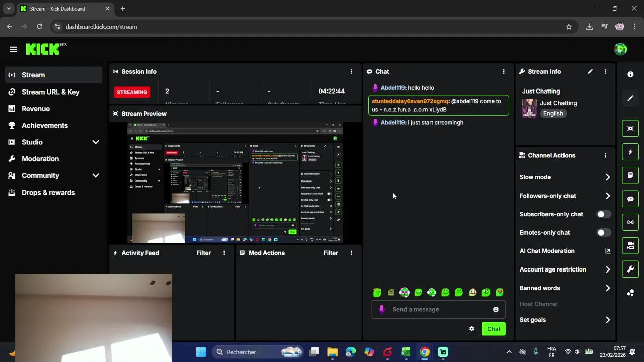The height and width of the screenshot is (362, 644).
Task: Click the three-dots cluster icon in right sidebar
Action: tap(630, 293)
